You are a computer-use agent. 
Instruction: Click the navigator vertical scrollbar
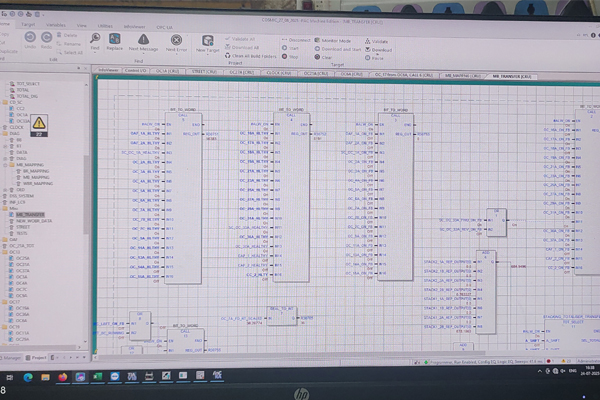coord(86,195)
